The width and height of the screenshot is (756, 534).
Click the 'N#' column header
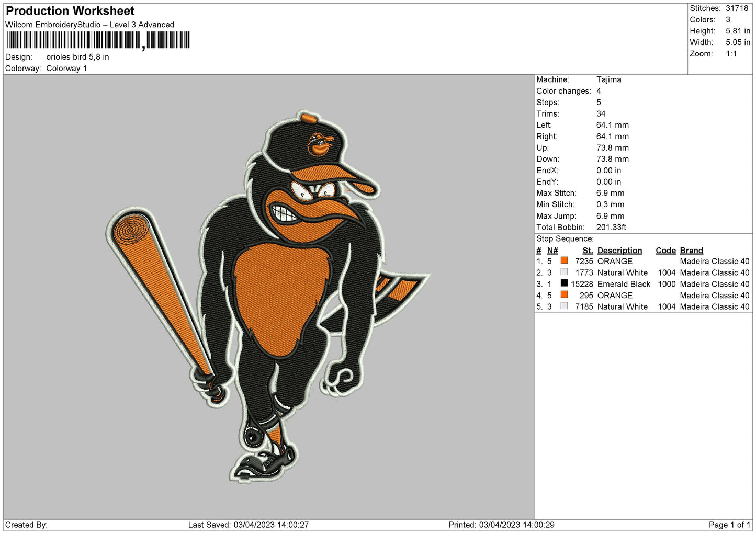click(x=552, y=251)
